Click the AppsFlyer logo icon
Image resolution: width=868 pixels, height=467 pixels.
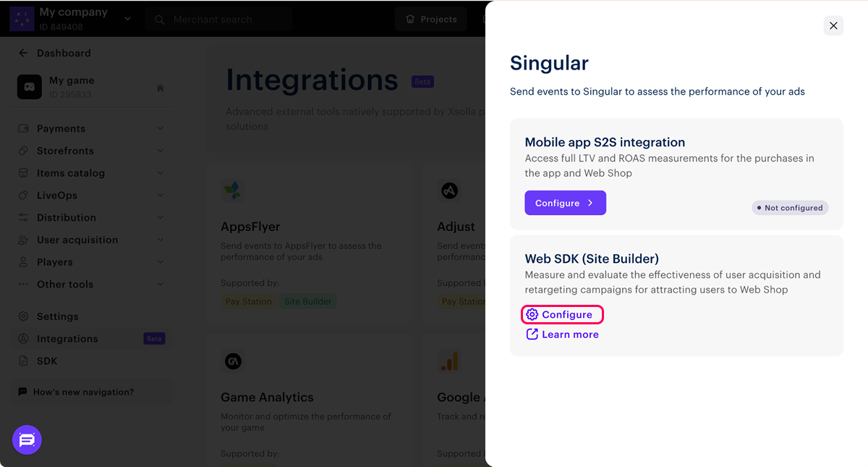pyautogui.click(x=233, y=191)
